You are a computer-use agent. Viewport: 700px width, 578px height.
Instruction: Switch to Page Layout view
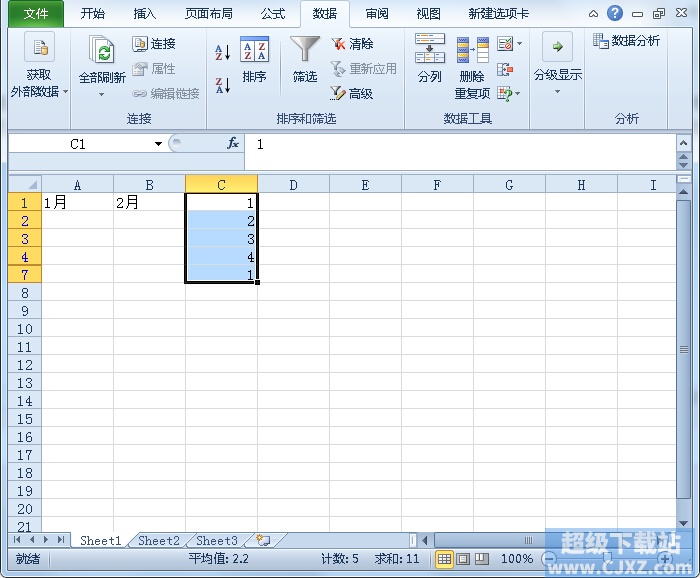pos(463,559)
